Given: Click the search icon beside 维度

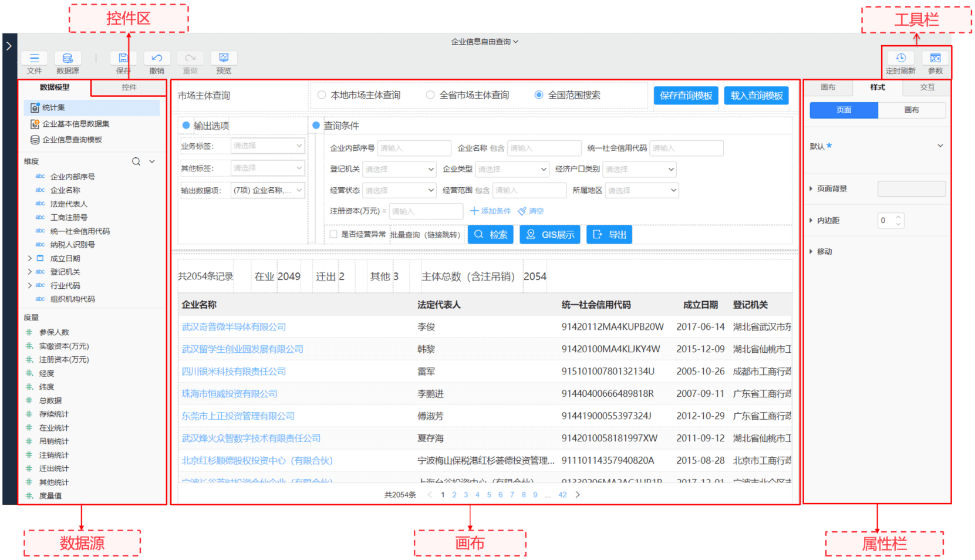Looking at the screenshot, I should click(136, 161).
